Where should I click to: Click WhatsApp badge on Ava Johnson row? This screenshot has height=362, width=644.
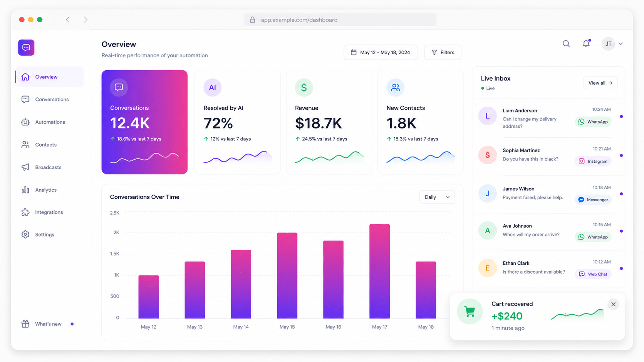(x=593, y=237)
